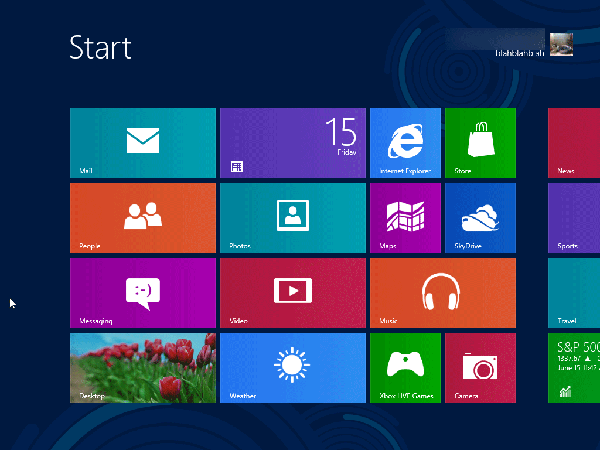Open the Video tile
Viewport: 600px width, 450px height.
[x=293, y=293]
